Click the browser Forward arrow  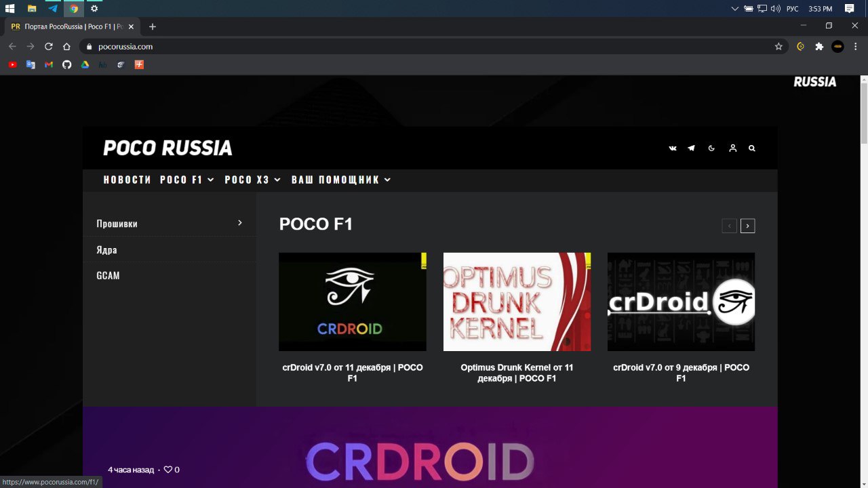(x=31, y=47)
